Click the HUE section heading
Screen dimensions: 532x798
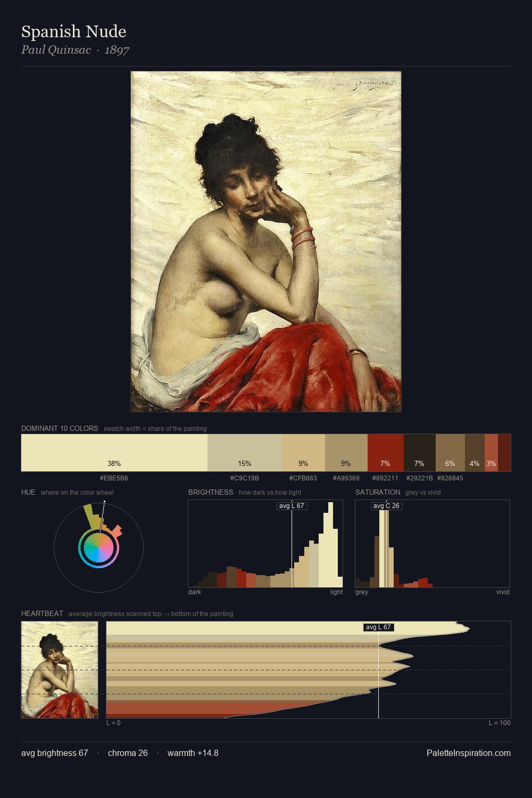coord(28,492)
